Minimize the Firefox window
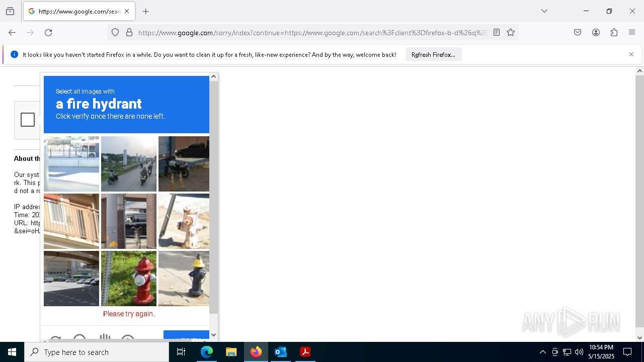The width and height of the screenshot is (644, 362). pyautogui.click(x=586, y=11)
